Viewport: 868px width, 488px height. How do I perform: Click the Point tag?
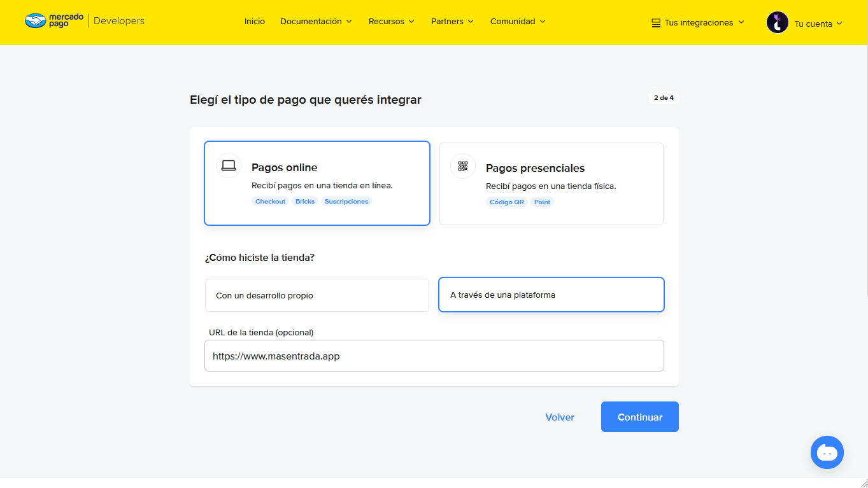(543, 202)
